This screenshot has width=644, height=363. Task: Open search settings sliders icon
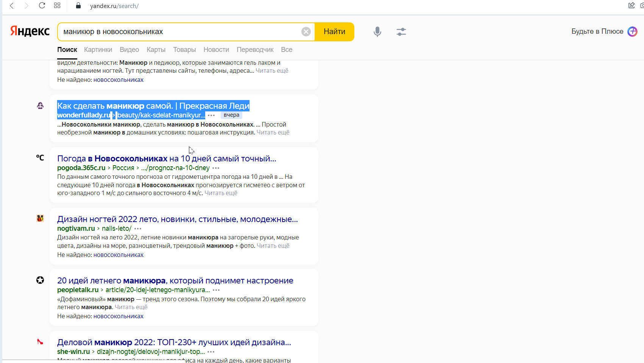point(401,32)
